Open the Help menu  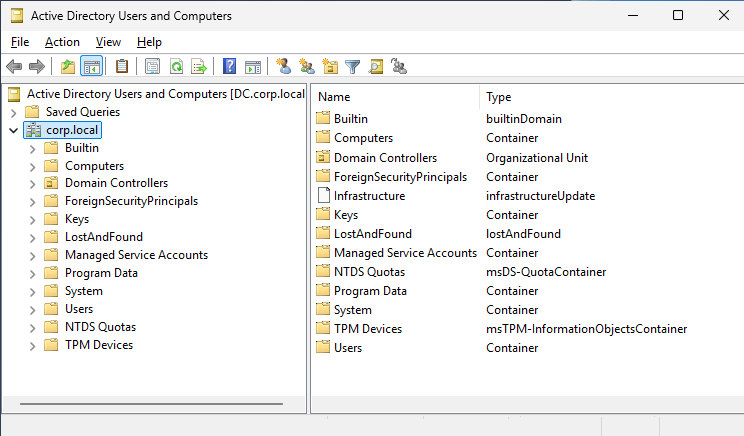(x=149, y=42)
